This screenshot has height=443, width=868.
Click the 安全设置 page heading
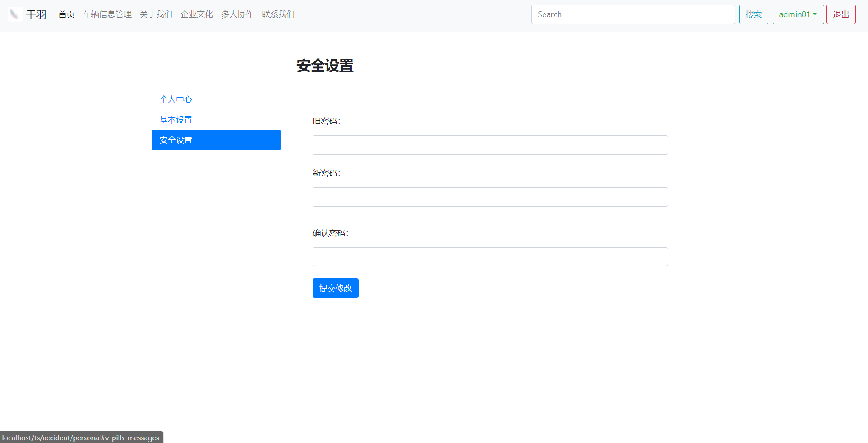pos(325,66)
